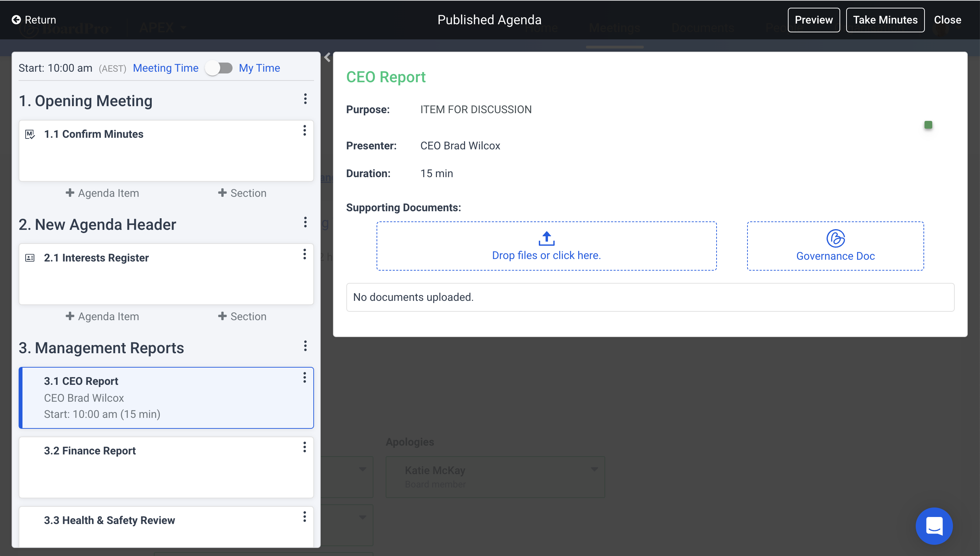Add Agenda Item under Opening Meeting
The image size is (980, 556).
tap(102, 193)
